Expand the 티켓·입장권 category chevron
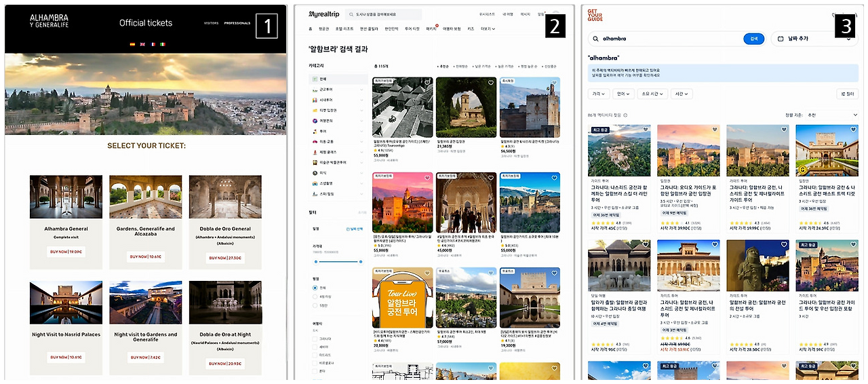The width and height of the screenshot is (868, 384). coord(361,110)
